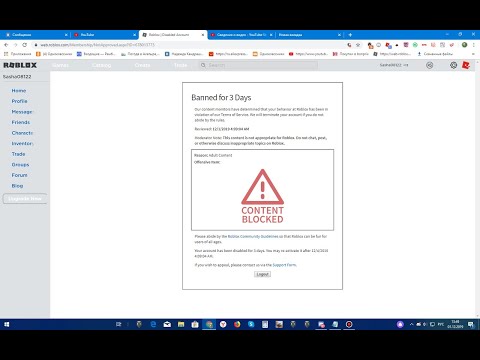Reload the page with the refresh icon
The width and height of the screenshot is (480, 360).
click(25, 45)
